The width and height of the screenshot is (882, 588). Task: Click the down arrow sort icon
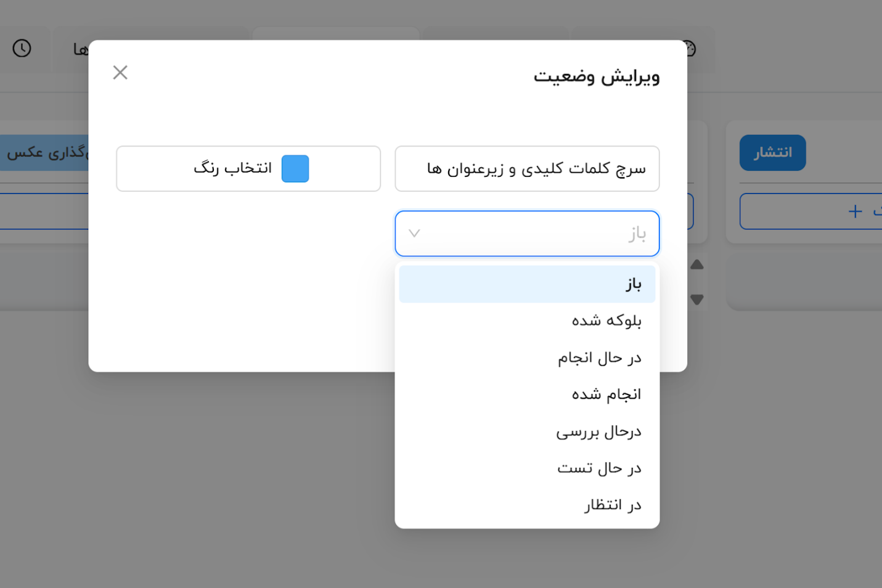click(697, 300)
